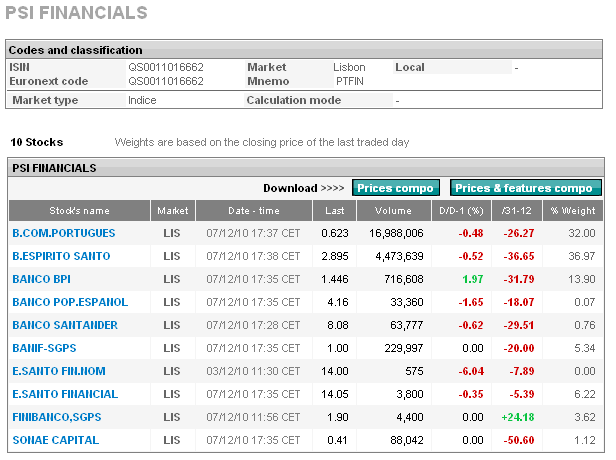Click the Date - time column header

[x=254, y=211]
